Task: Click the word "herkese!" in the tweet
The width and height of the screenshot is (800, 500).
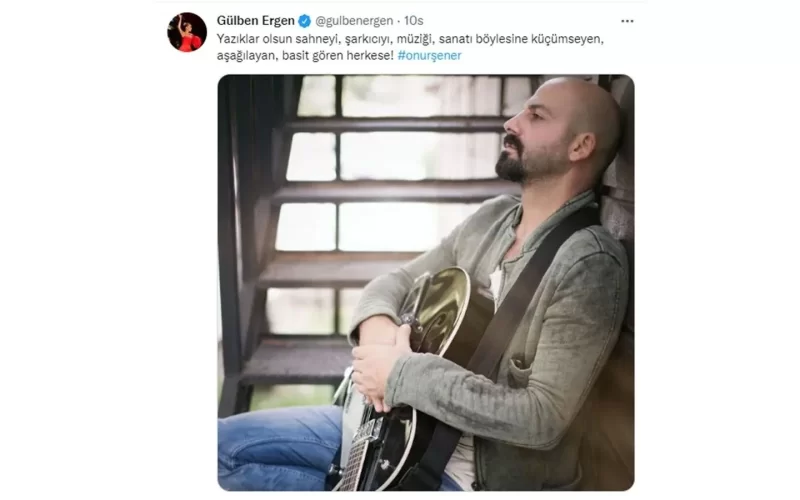Action: (x=370, y=56)
